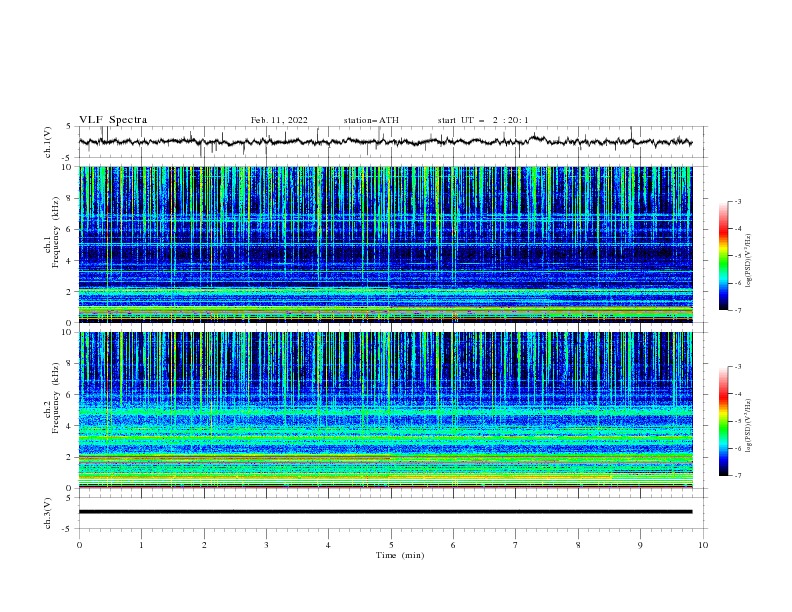Click time axis tick label "6"

click(x=453, y=545)
